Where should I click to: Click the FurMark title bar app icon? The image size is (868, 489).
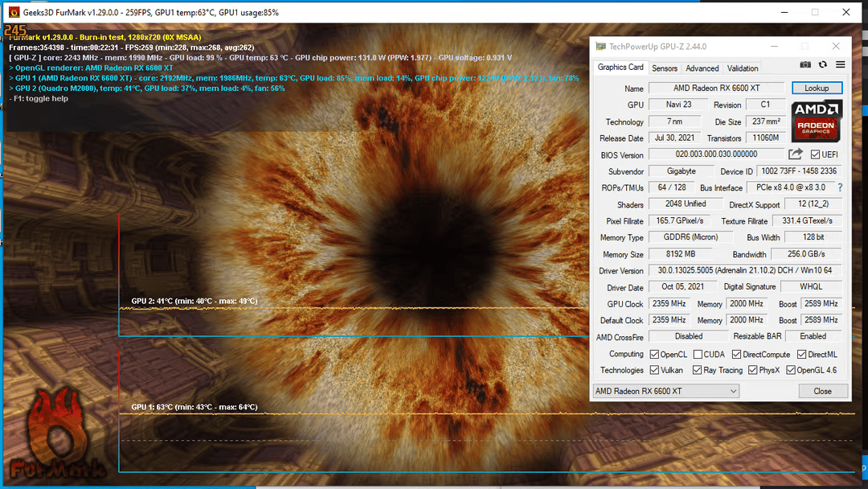point(14,12)
